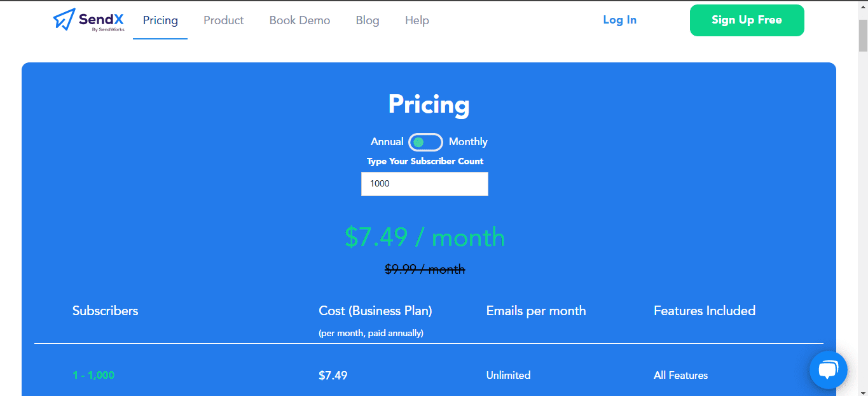
Task: Click the Log In link
Action: pos(619,20)
